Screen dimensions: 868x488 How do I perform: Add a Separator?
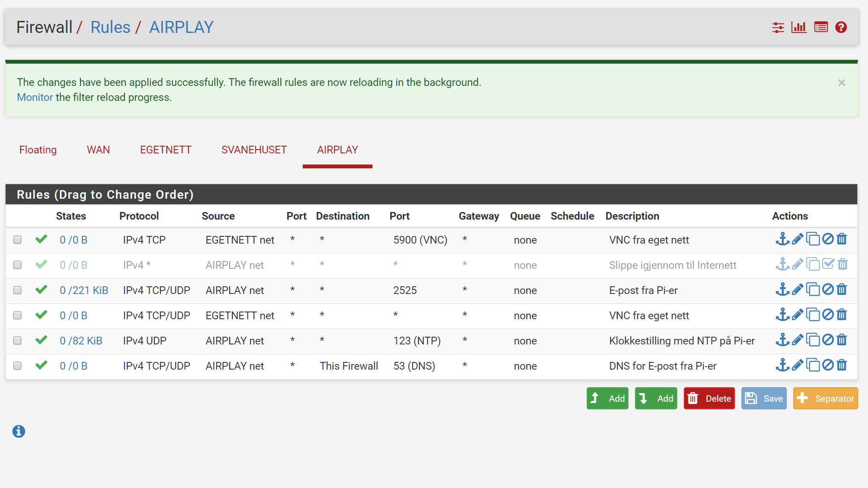click(825, 398)
